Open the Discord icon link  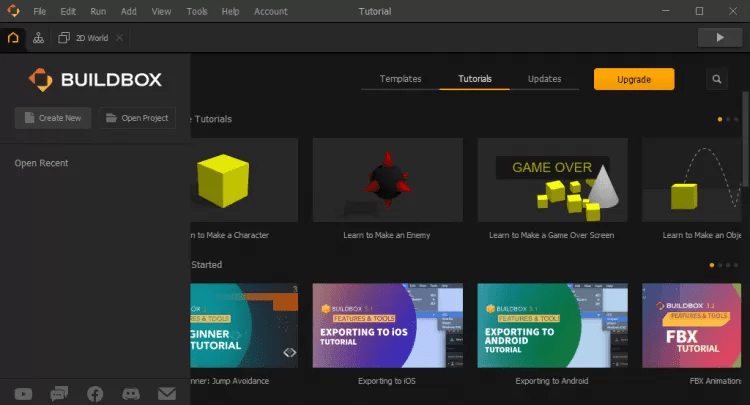click(130, 394)
